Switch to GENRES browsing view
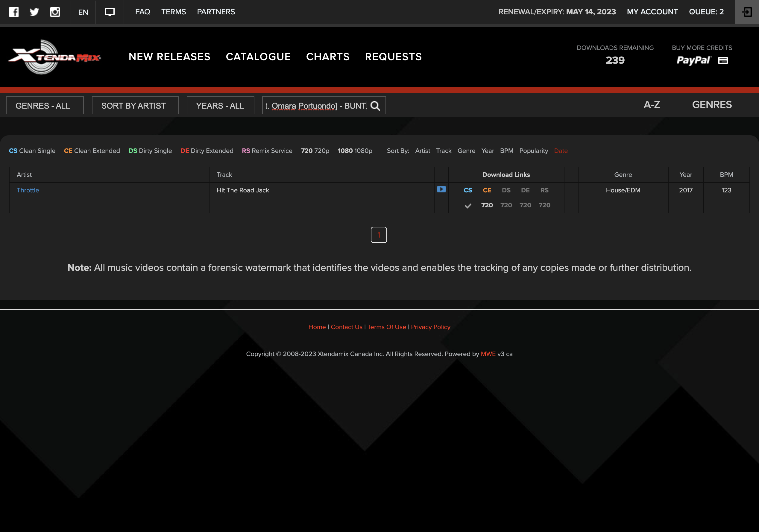Screen dimensions: 759x532 click(x=712, y=105)
